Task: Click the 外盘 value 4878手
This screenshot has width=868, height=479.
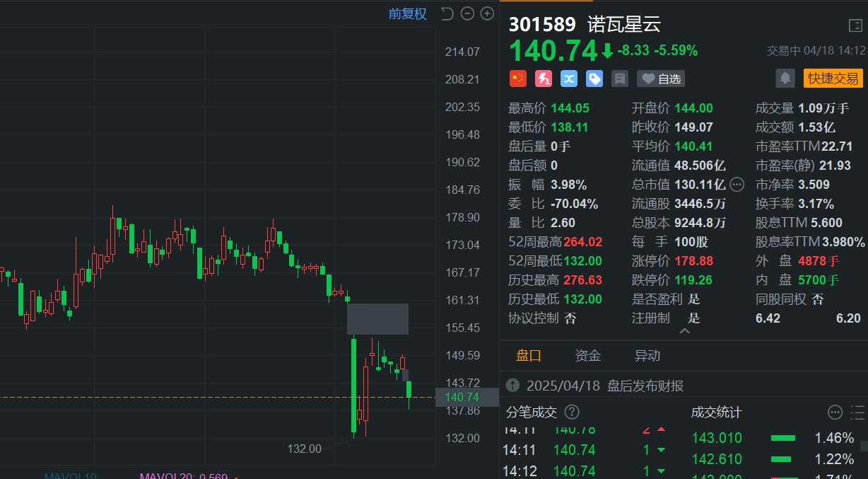Action: pos(819,260)
